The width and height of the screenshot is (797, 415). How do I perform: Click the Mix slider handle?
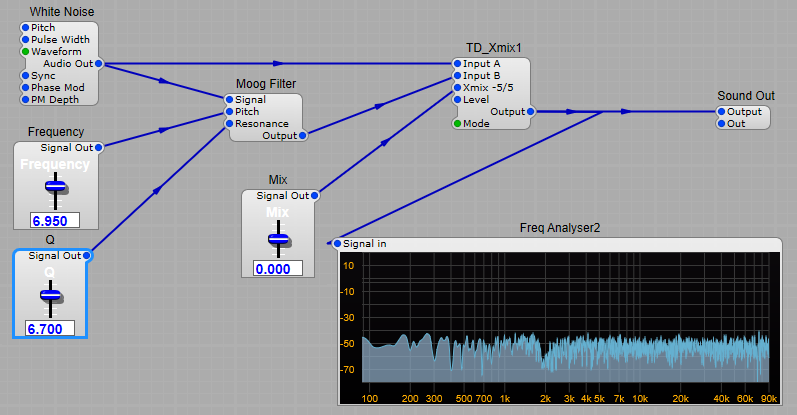pyautogui.click(x=278, y=239)
